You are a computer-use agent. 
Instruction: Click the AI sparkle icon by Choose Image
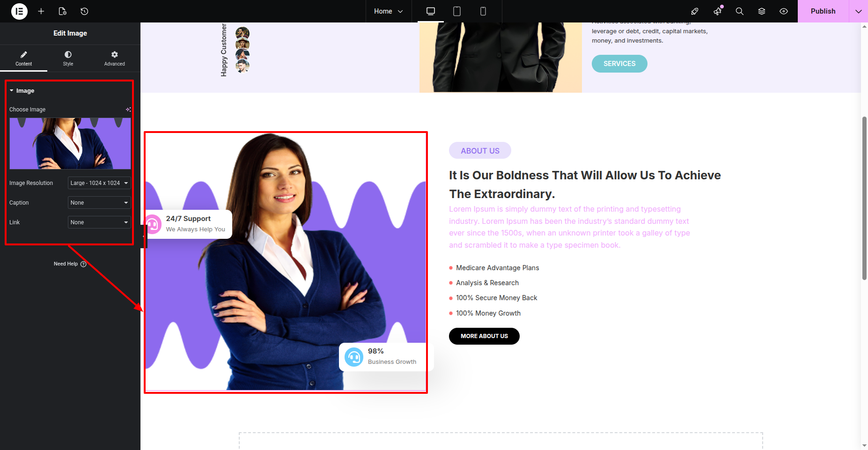[128, 110]
